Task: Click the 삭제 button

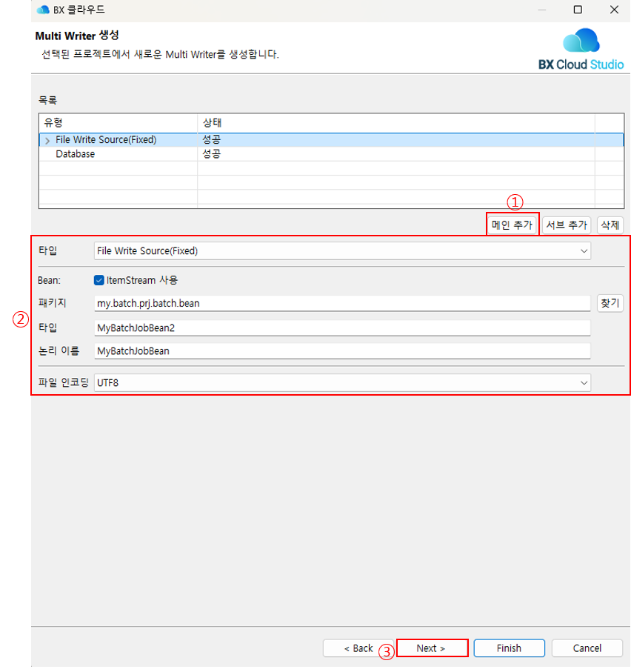Action: tap(610, 225)
